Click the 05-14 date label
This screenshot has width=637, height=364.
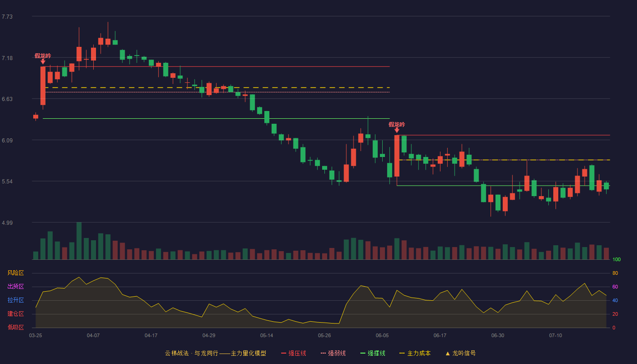267,335
